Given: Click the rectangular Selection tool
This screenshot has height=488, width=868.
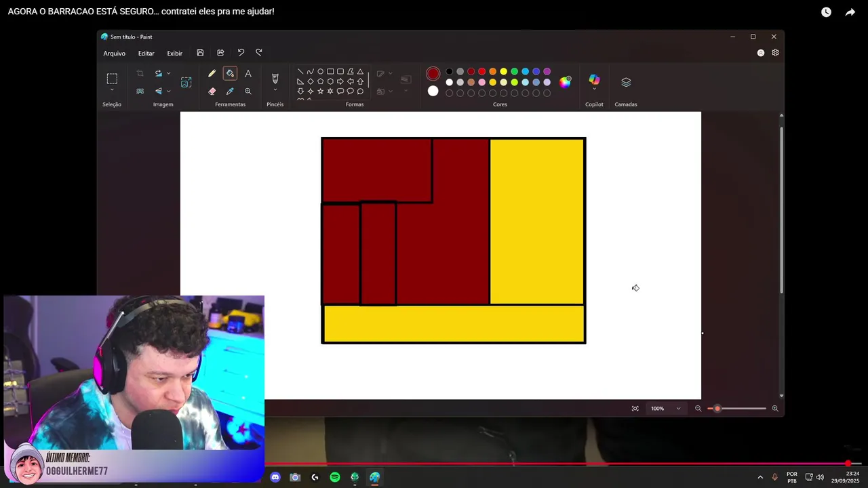Looking at the screenshot, I should (112, 79).
